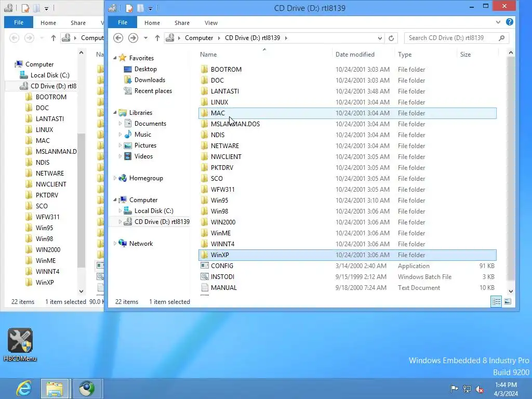
Task: Switch to the Share ribbon tab in the front window
Action: (182, 23)
